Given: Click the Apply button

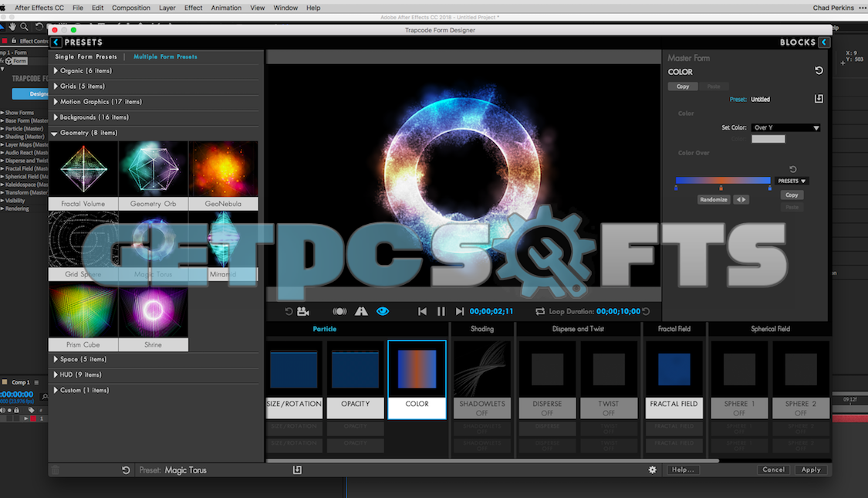Looking at the screenshot, I should click(811, 469).
